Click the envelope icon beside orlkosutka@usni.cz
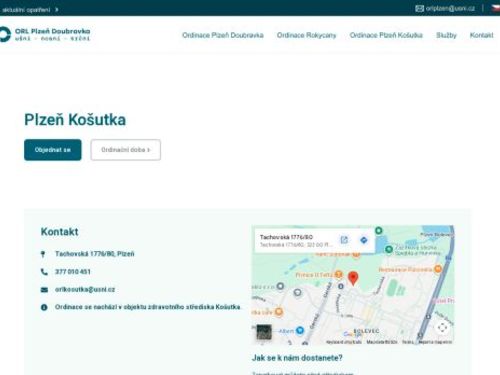Image resolution: width=500 pixels, height=375 pixels. [x=44, y=290]
